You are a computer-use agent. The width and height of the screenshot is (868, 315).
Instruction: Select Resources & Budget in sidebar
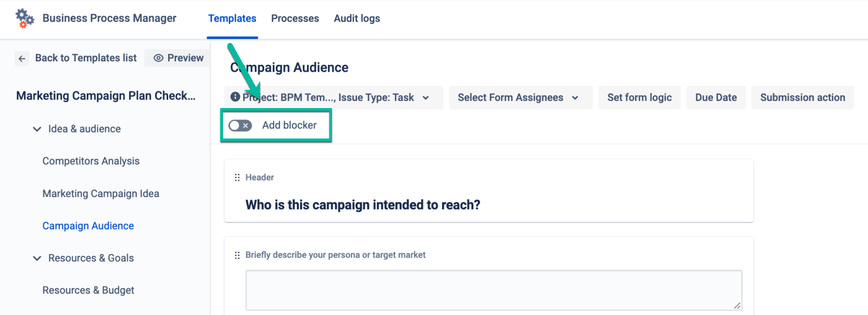tap(88, 291)
